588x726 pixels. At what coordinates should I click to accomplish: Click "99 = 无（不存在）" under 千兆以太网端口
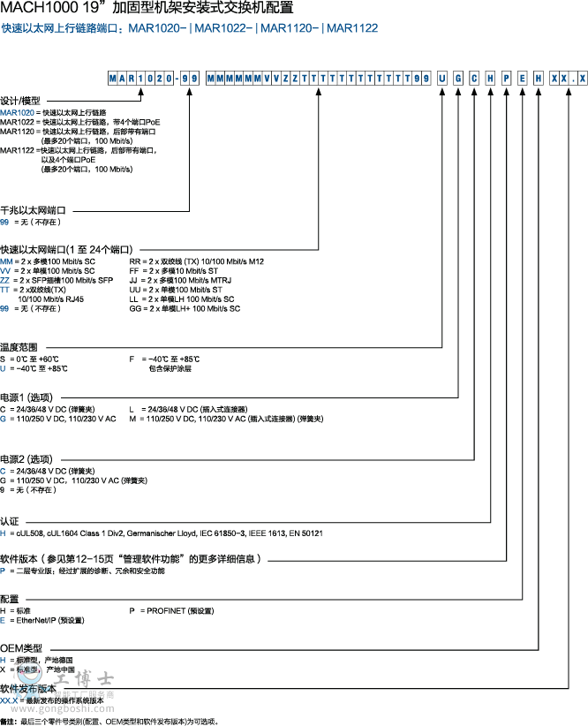[x=31, y=223]
